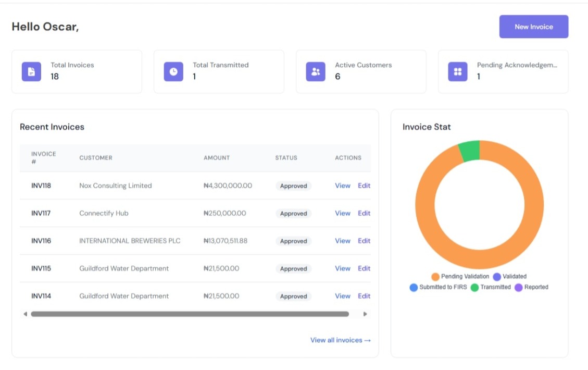The height and width of the screenshot is (370, 588).
Task: Click the Pending Acknowledgements grid icon
Action: [x=457, y=71]
